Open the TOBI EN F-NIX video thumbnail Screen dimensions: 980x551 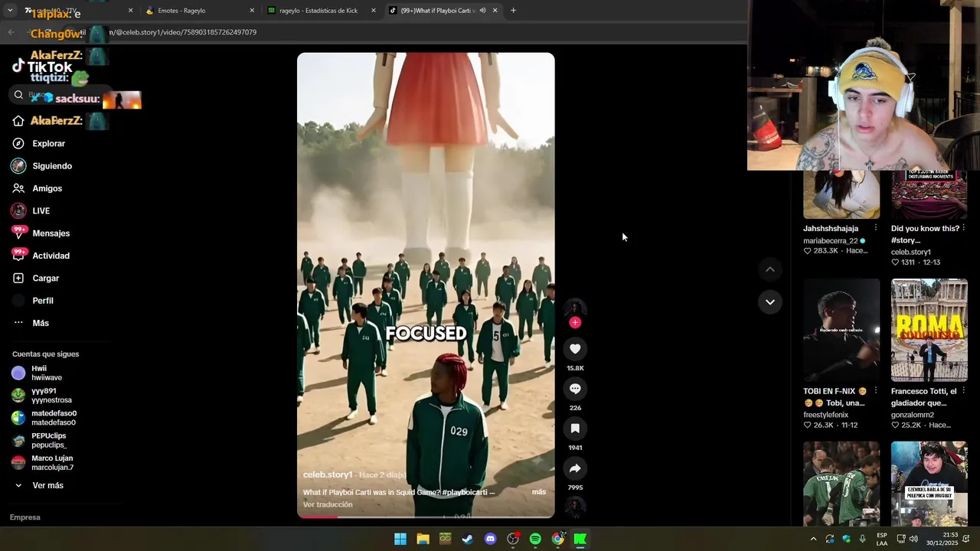841,330
